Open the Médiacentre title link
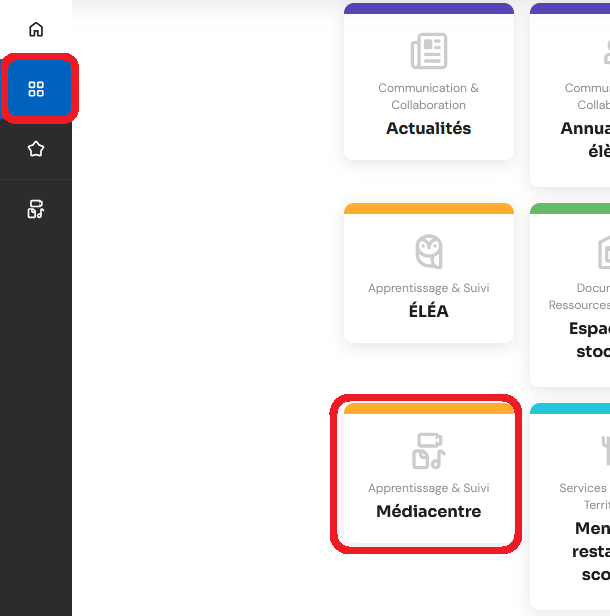Screen dimensions: 610x616 click(x=428, y=511)
